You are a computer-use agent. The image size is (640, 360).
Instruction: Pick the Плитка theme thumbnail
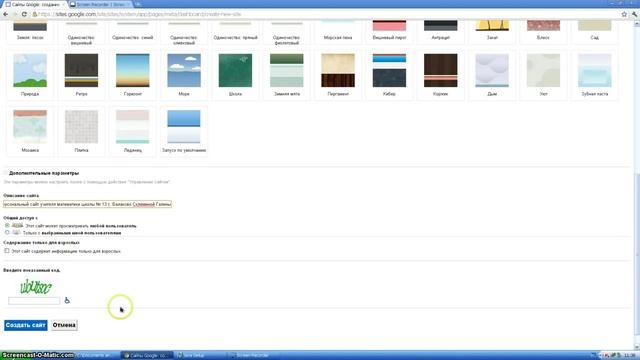tap(81, 127)
